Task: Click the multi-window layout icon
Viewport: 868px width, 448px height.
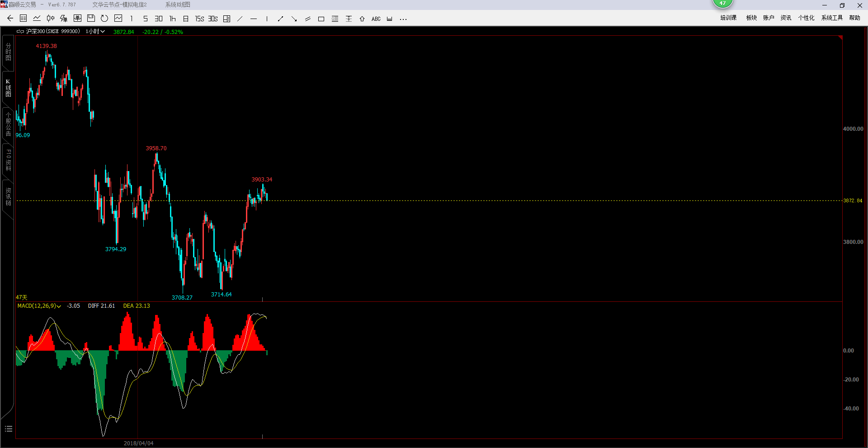Action: tap(227, 19)
